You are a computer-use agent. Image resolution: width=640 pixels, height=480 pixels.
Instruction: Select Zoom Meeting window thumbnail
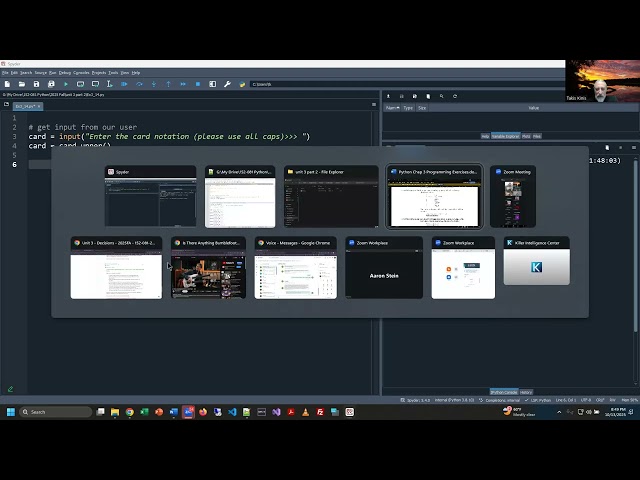513,197
